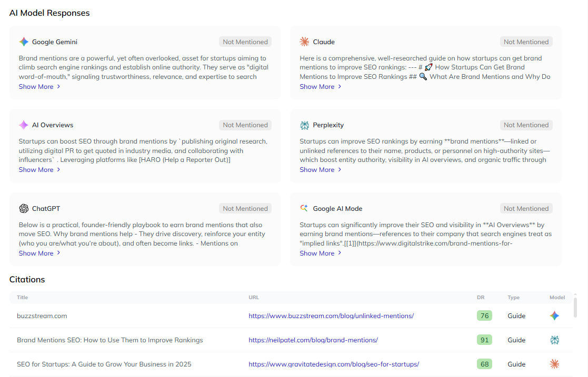Click Claude model icon in gravitatedesign row
This screenshot has height=377, width=588.
[554, 364]
